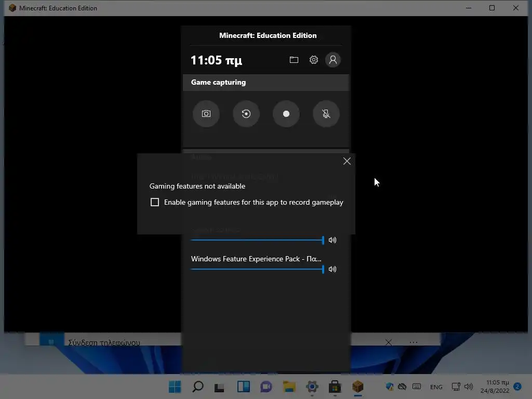The width and height of the screenshot is (532, 399).
Task: Switch ENG input language
Action: 436,387
